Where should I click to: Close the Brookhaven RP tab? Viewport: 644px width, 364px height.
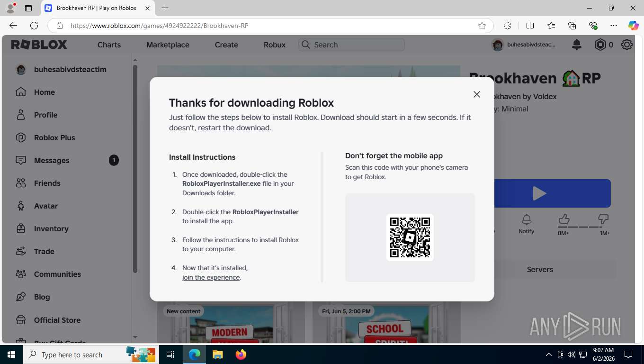click(x=148, y=8)
